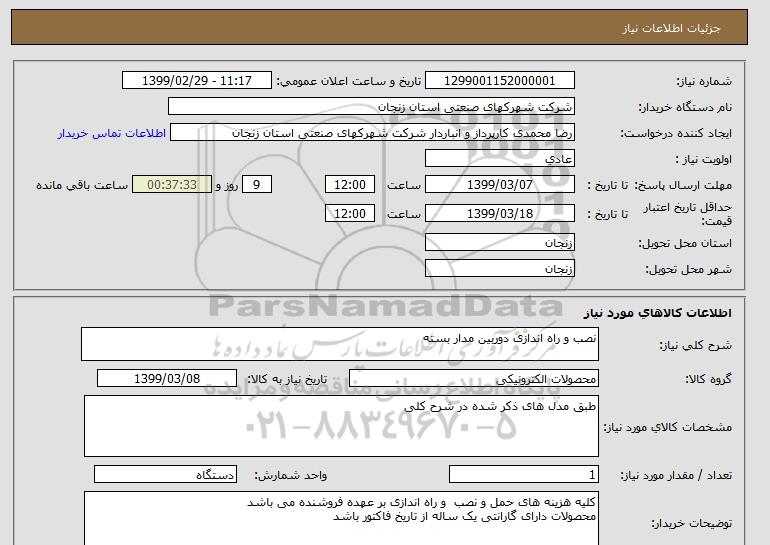Click the price validity date 1399/03/18
This screenshot has width=770, height=545.
(x=499, y=213)
